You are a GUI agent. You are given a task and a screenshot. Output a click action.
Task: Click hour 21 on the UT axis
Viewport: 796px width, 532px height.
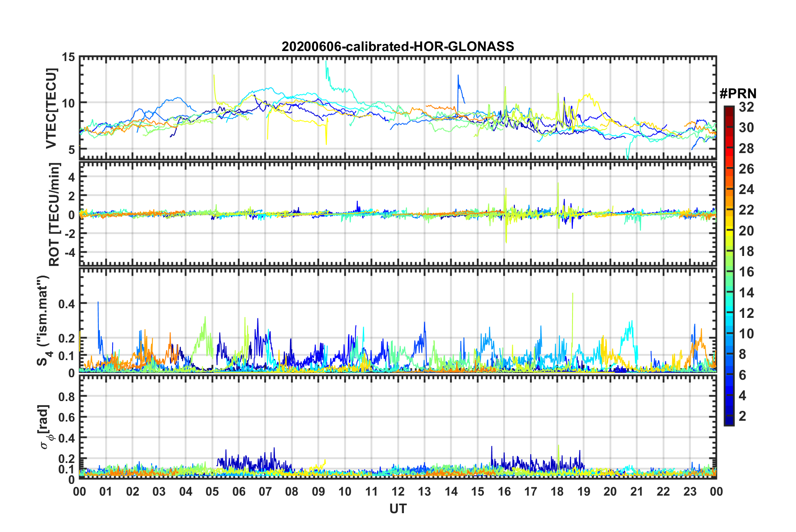(x=637, y=491)
